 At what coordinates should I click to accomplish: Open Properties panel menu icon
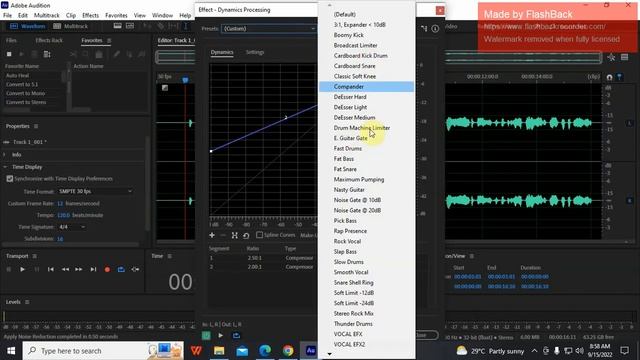(36, 126)
